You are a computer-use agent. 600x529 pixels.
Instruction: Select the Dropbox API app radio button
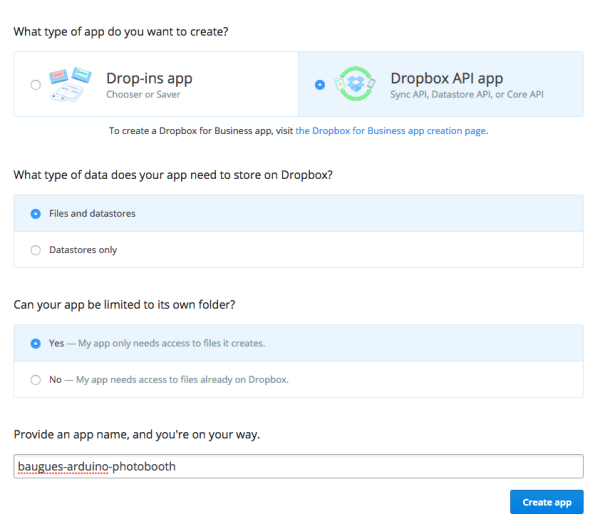pos(320,85)
